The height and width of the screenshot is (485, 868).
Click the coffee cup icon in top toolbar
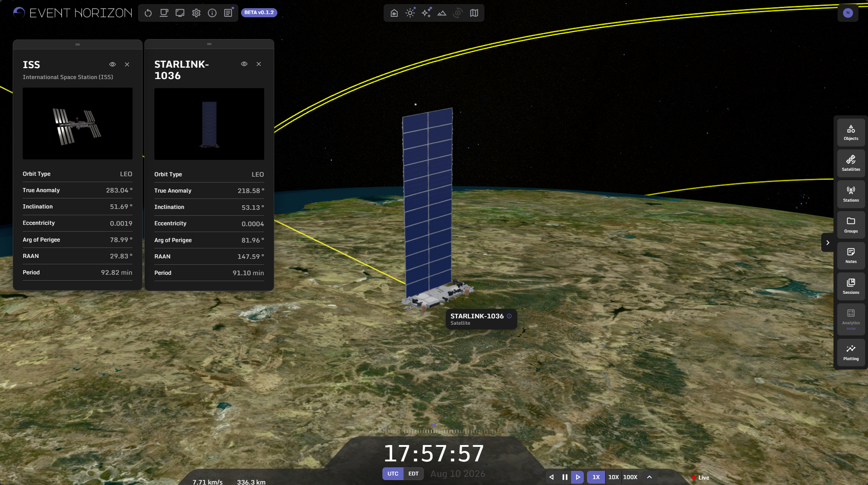pyautogui.click(x=164, y=13)
